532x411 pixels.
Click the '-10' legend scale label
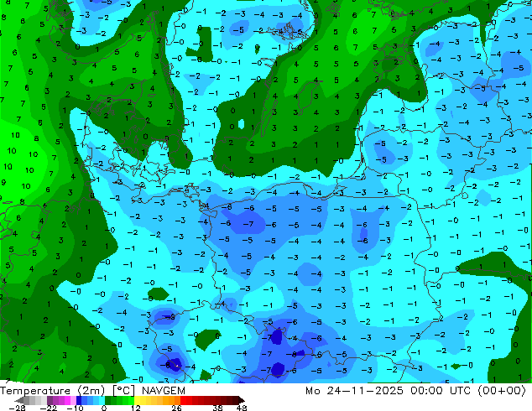pyautogui.click(x=76, y=408)
